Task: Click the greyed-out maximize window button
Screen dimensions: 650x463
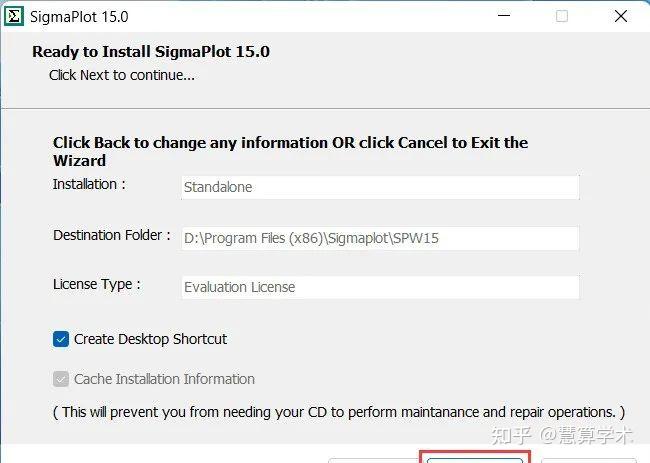Action: pos(561,16)
